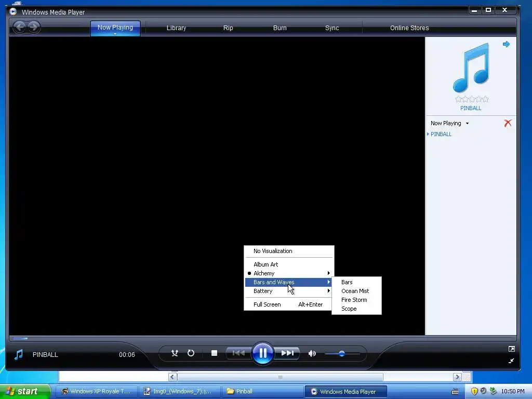This screenshot has width=532, height=399.
Task: Rate the track with stars
Action: tap(472, 99)
